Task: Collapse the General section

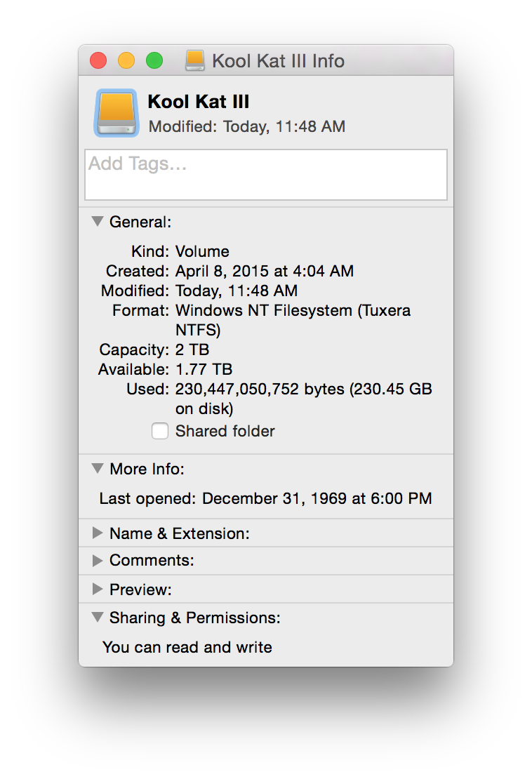Action: point(98,222)
